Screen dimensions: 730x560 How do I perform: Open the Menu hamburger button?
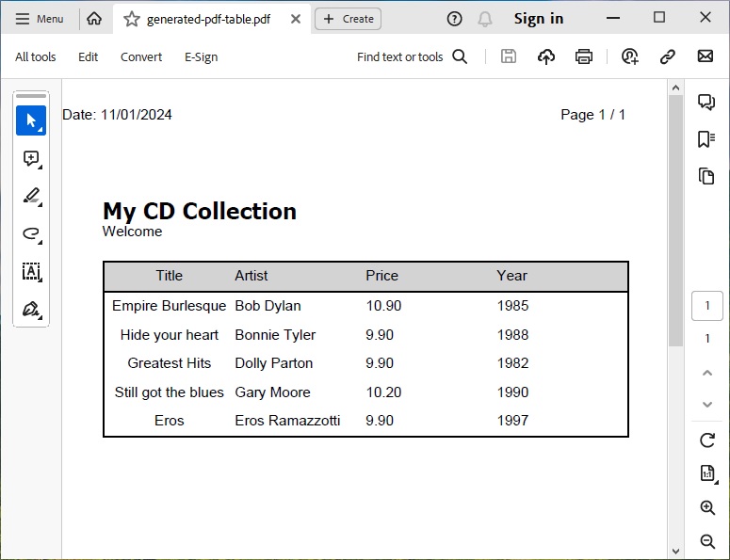point(40,19)
